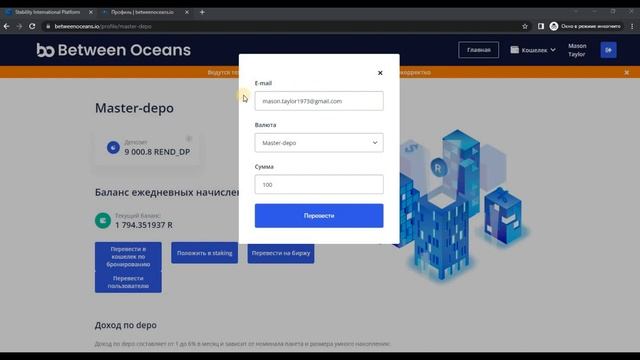Click the browser forward arrow
640x360 pixels.
tap(19, 26)
